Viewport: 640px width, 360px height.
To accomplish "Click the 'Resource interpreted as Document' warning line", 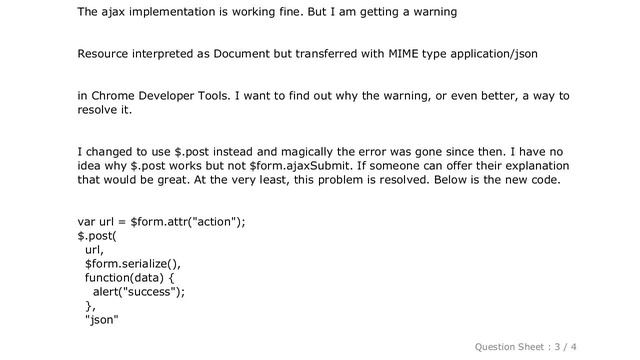I will tap(307, 54).
